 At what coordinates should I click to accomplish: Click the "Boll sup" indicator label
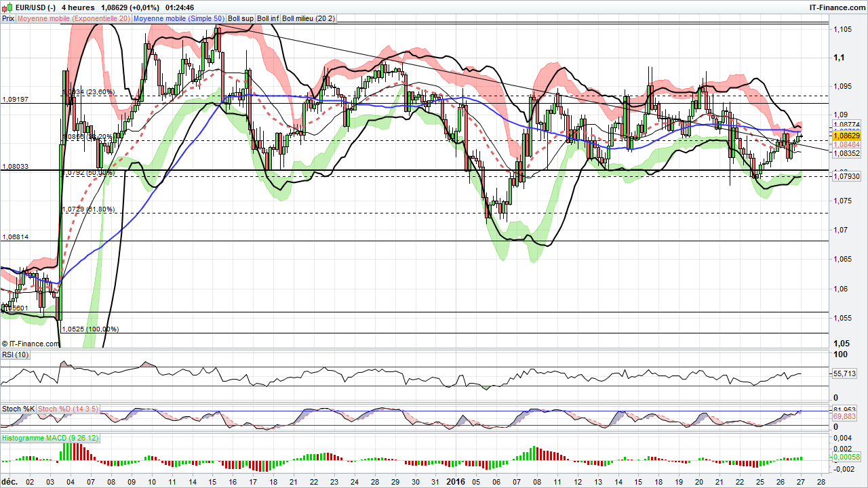(239, 18)
